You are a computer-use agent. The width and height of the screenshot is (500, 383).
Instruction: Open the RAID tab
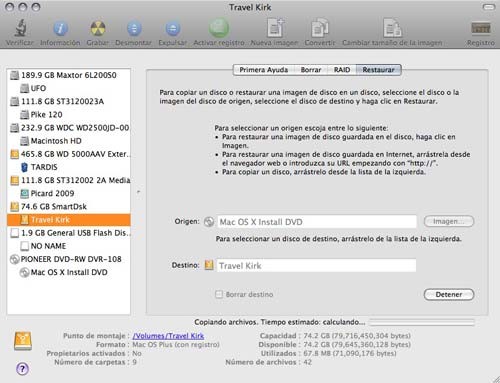pos(342,70)
